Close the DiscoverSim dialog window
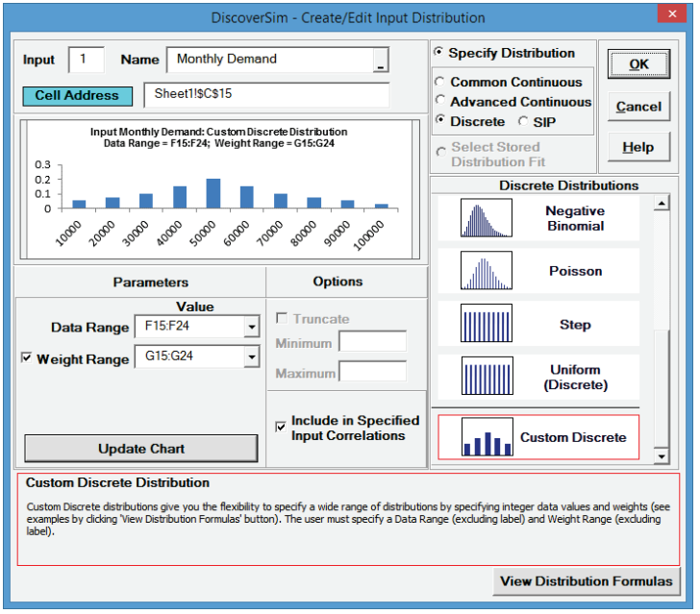The image size is (700, 614). 671,13
